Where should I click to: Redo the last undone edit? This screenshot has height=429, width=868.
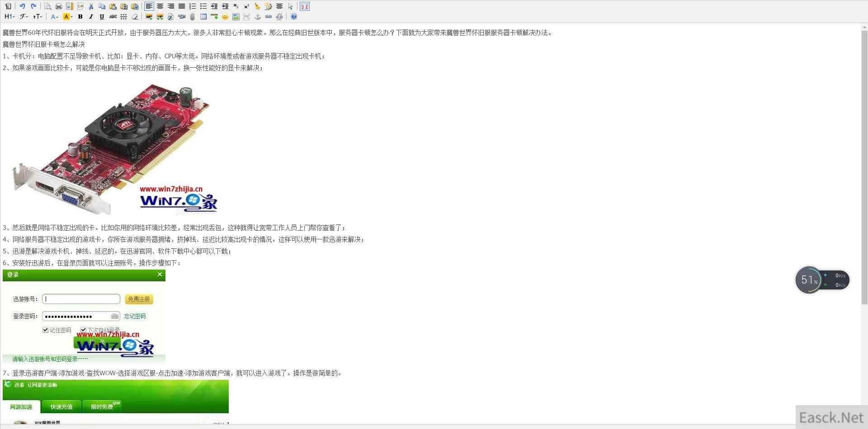(33, 6)
